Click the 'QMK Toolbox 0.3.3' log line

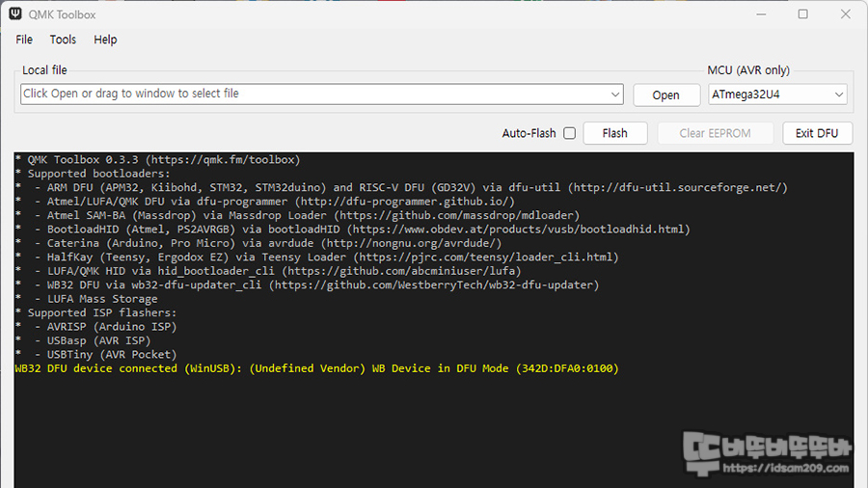coord(158,160)
